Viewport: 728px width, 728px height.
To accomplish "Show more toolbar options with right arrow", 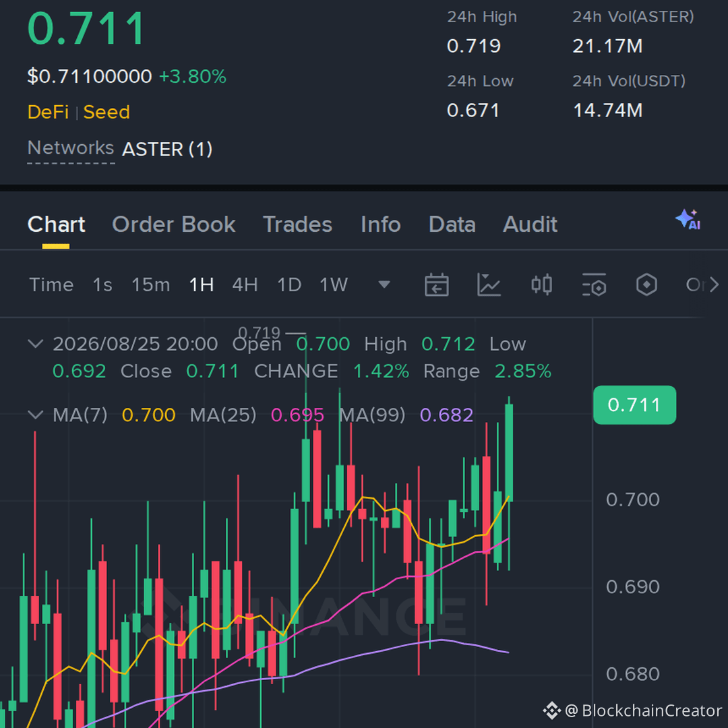I will tap(714, 284).
